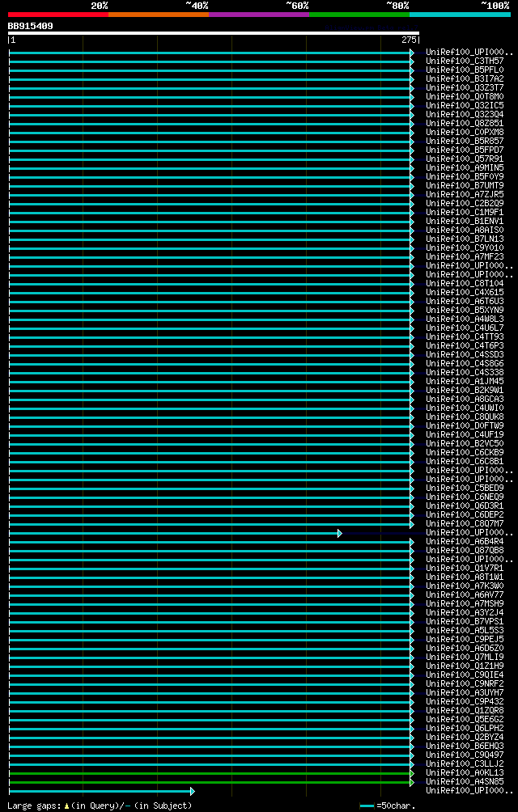Screen dimensions: 518x812
Task: Pick the UniRef100_C8QUK8 label
Action: click(465, 417)
